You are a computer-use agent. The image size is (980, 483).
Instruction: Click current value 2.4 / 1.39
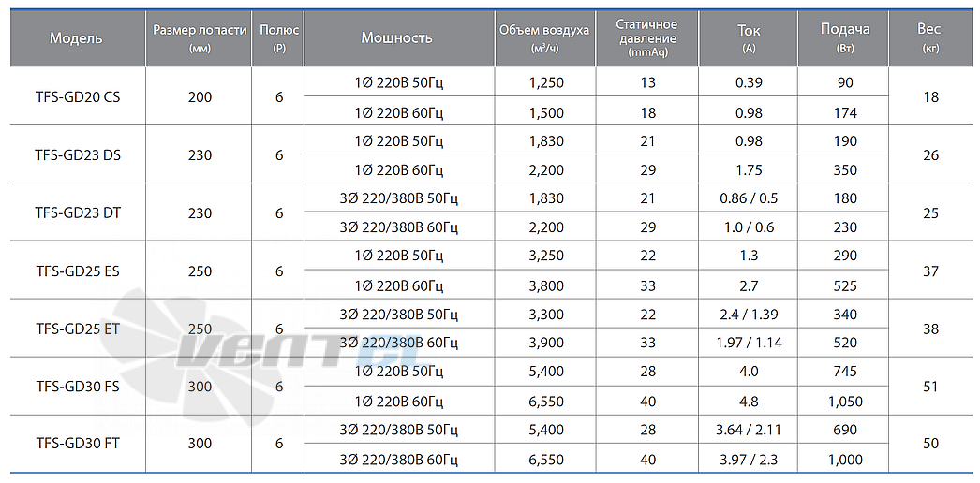coord(749,315)
